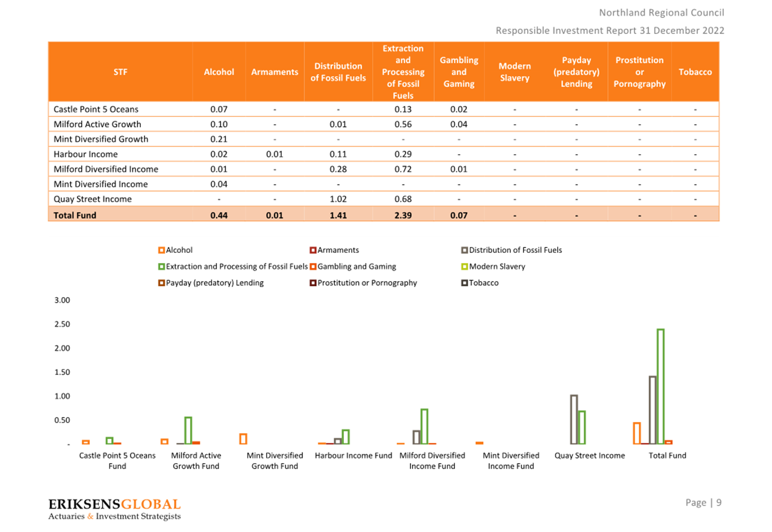Select the "Milford Active Growth Fund" chart label
This screenshot has width=772, height=532.
pos(196,461)
